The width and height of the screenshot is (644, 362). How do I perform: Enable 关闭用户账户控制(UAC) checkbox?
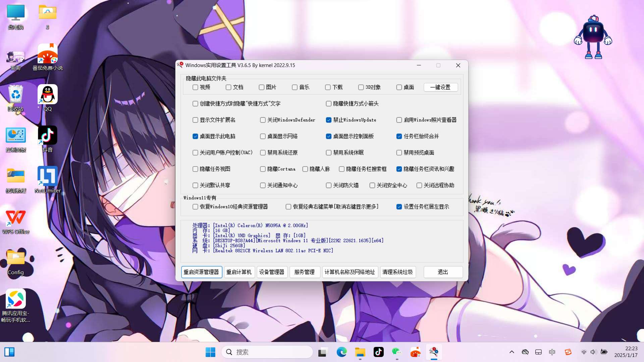click(195, 153)
